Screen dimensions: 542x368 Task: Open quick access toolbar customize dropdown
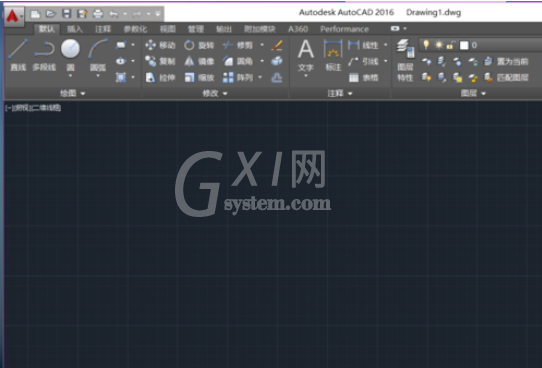158,14
